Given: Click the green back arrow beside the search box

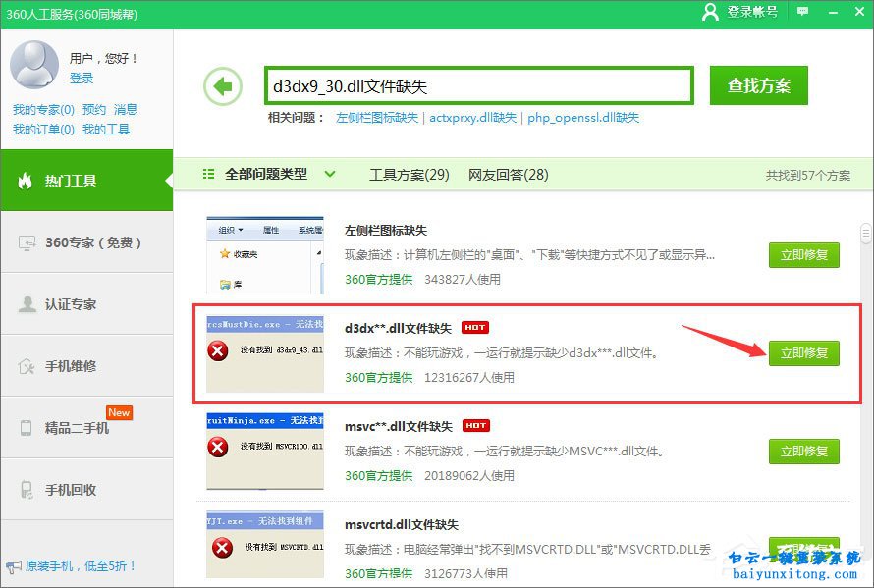Looking at the screenshot, I should (x=223, y=86).
